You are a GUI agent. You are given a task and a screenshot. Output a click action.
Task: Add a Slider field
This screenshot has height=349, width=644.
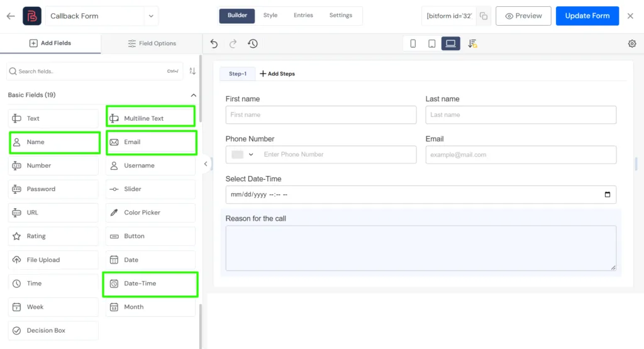pos(150,189)
